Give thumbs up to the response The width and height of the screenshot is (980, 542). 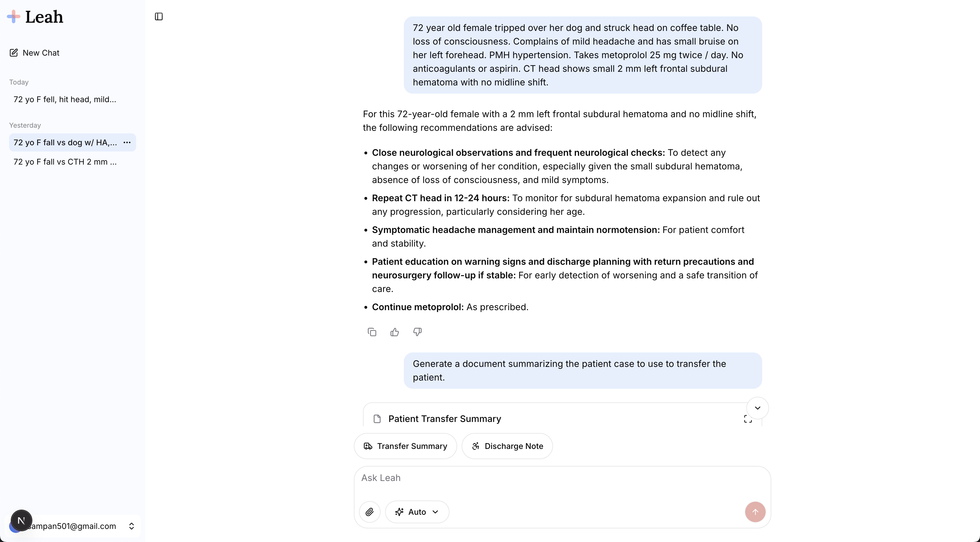[x=394, y=332]
